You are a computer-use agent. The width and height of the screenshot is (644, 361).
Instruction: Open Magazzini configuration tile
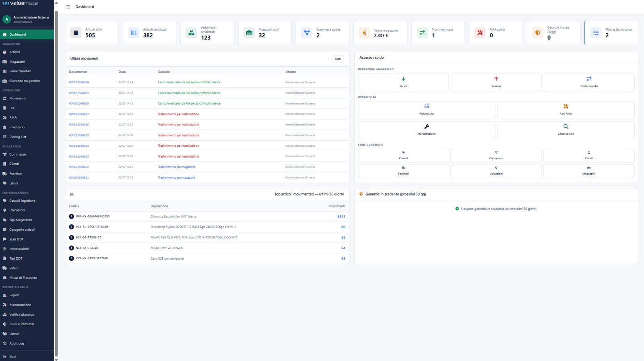click(x=589, y=171)
